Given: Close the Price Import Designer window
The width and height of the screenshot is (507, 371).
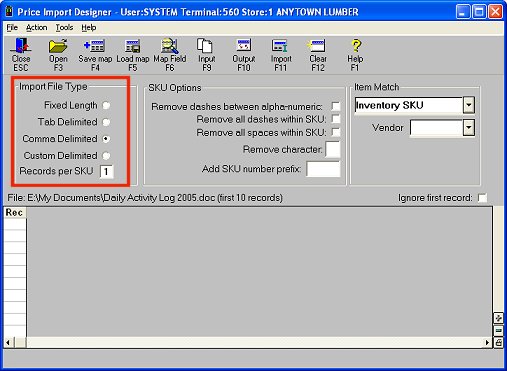Looking at the screenshot, I should click(496, 12).
